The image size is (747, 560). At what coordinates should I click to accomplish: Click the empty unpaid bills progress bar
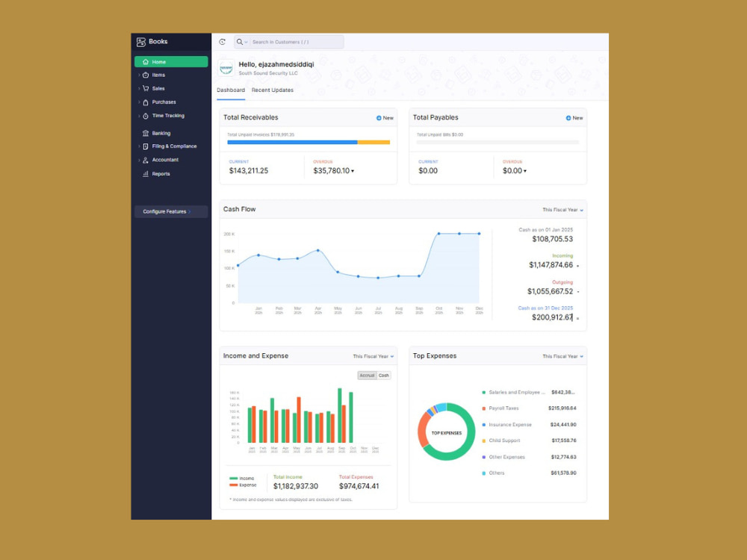tap(498, 143)
